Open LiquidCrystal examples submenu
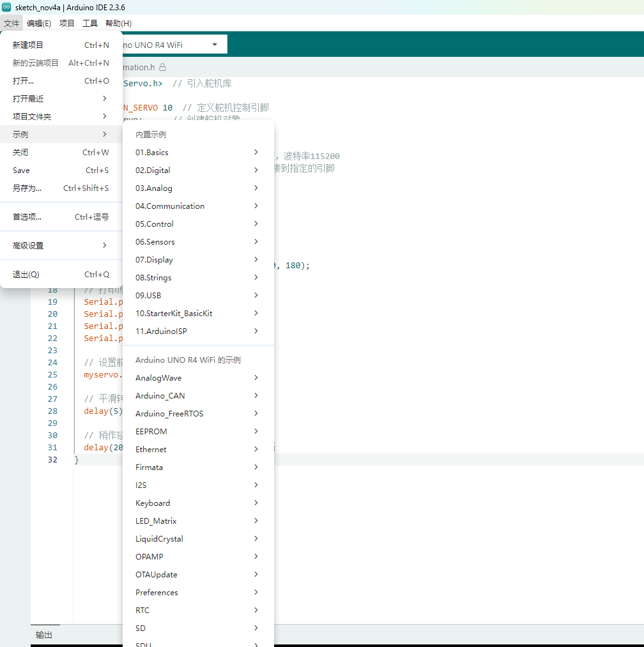This screenshot has width=644, height=647. [198, 539]
